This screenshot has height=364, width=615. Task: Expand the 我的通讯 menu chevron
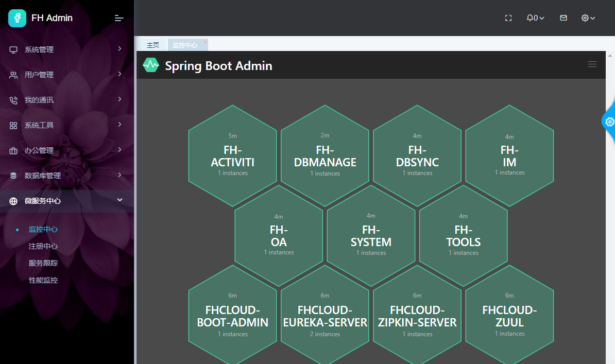click(119, 99)
